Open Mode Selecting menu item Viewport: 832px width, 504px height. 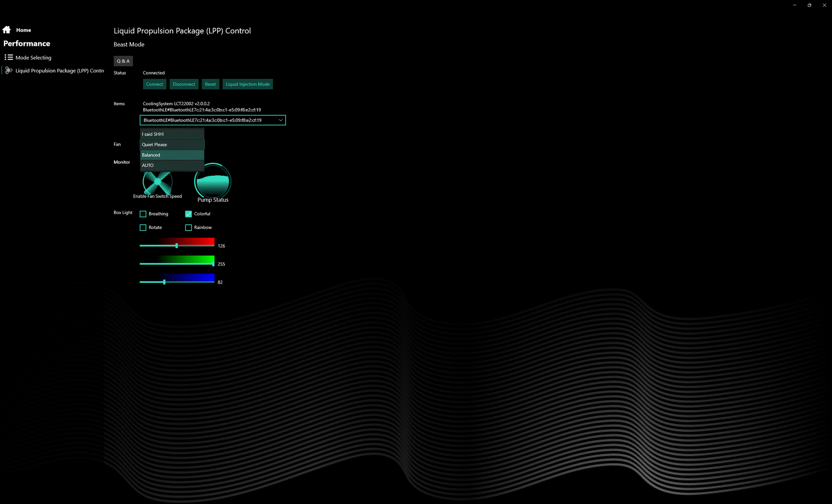pos(33,58)
